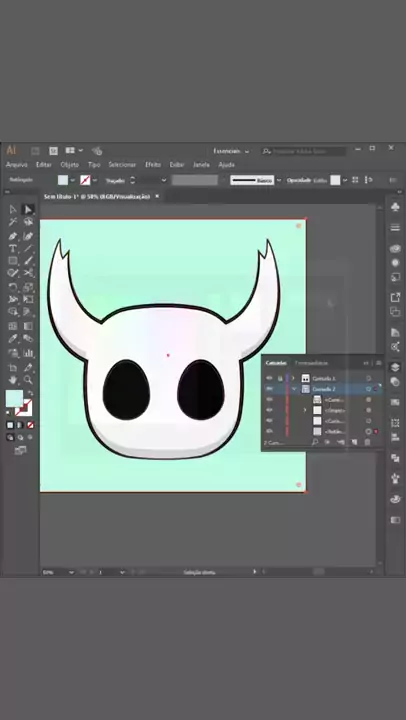406x720 pixels.
Task: Open the control bar stroke color dropdown arrow
Action: pyautogui.click(x=95, y=180)
